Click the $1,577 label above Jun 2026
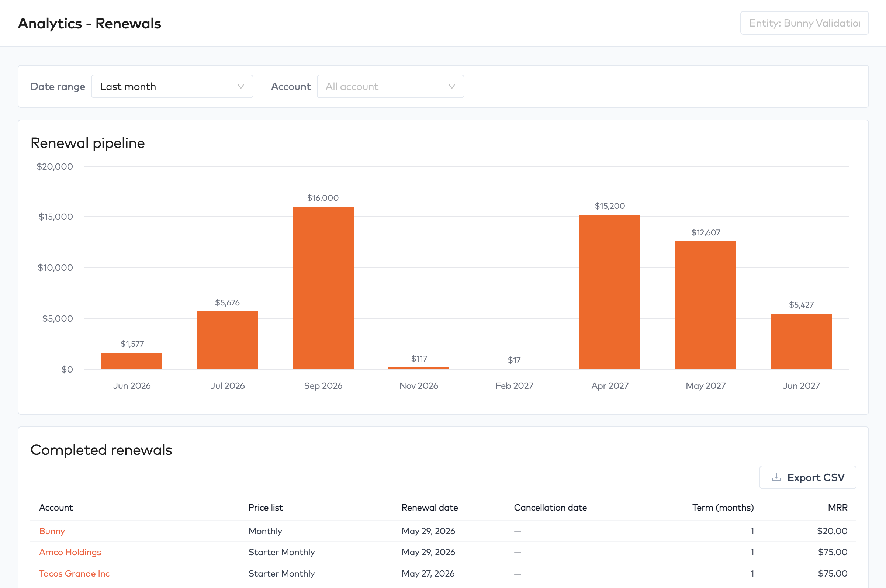 (x=132, y=344)
